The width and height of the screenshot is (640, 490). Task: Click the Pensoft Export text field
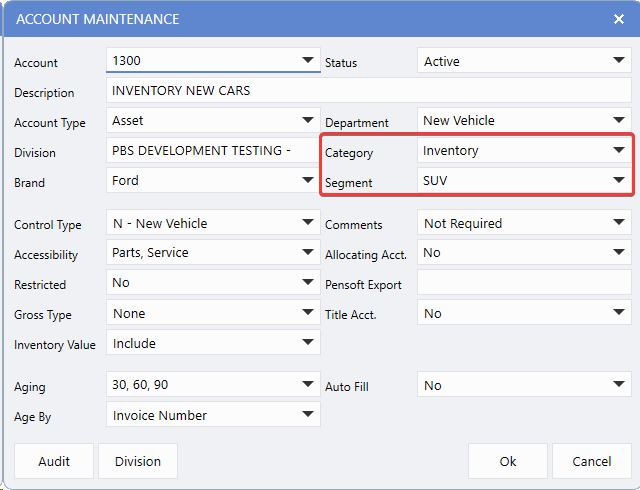click(x=524, y=284)
